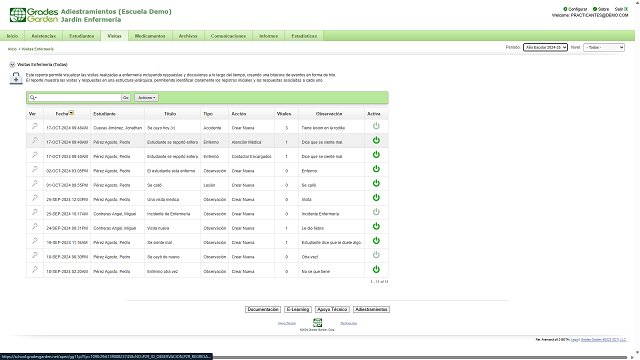Viewport: 640px width, 360px height.
Task: Toggle Active for the 'Incidente de Enfermería' row
Action: (376, 212)
